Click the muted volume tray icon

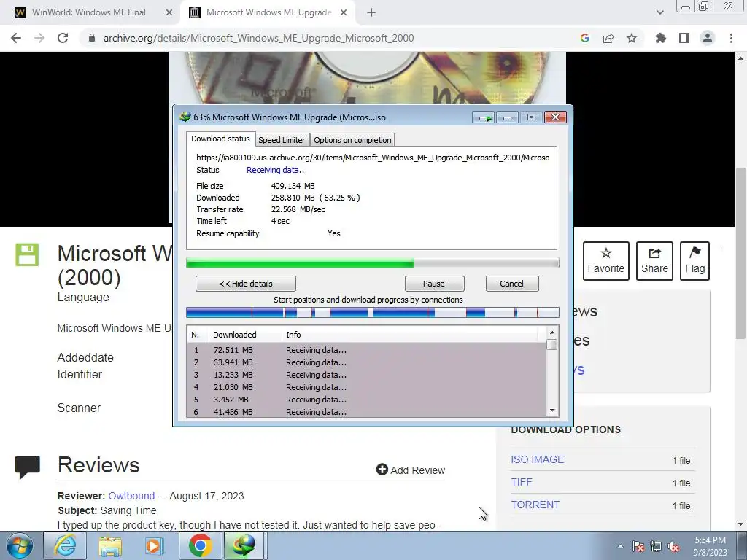[x=673, y=546]
